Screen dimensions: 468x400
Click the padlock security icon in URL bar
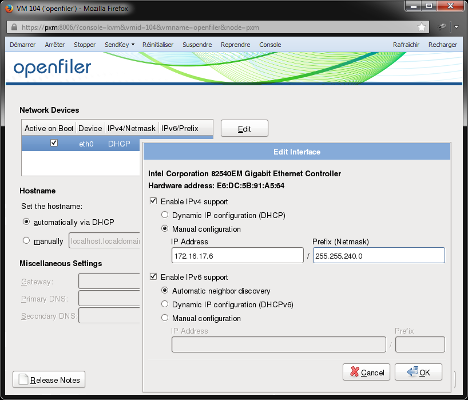tap(14, 27)
